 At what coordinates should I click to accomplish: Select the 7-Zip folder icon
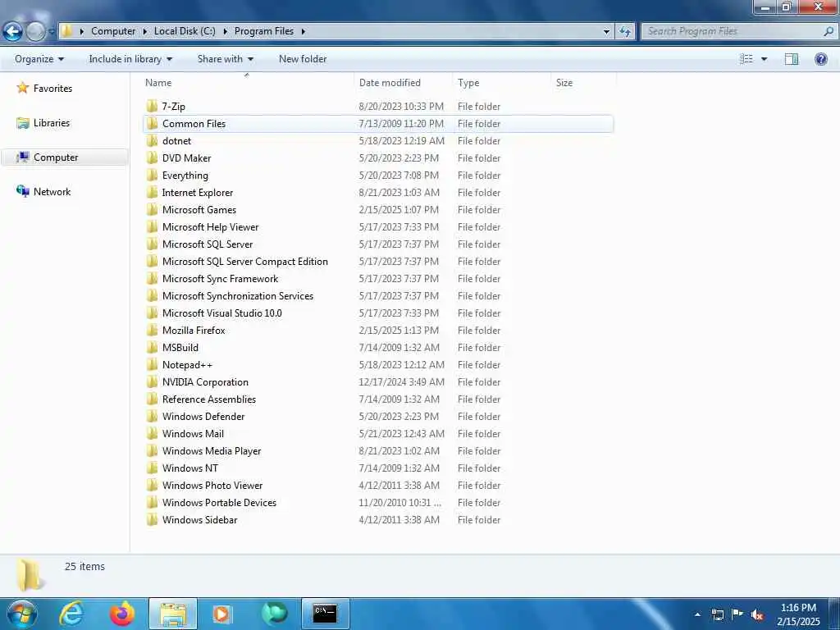click(152, 106)
